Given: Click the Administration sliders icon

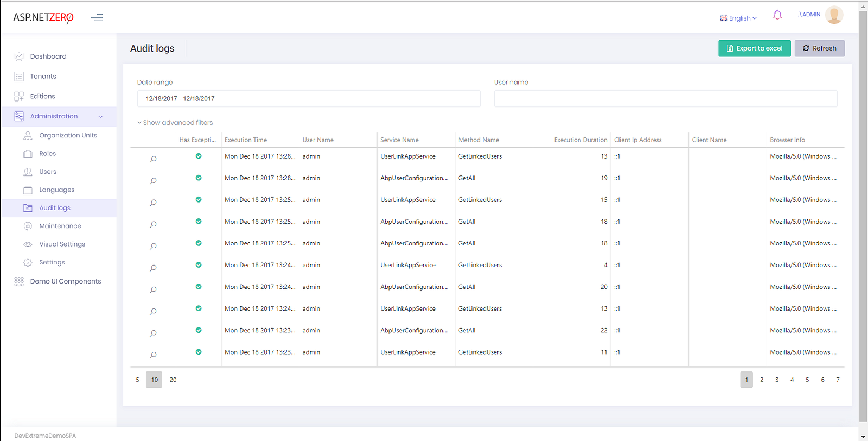Looking at the screenshot, I should [x=19, y=116].
